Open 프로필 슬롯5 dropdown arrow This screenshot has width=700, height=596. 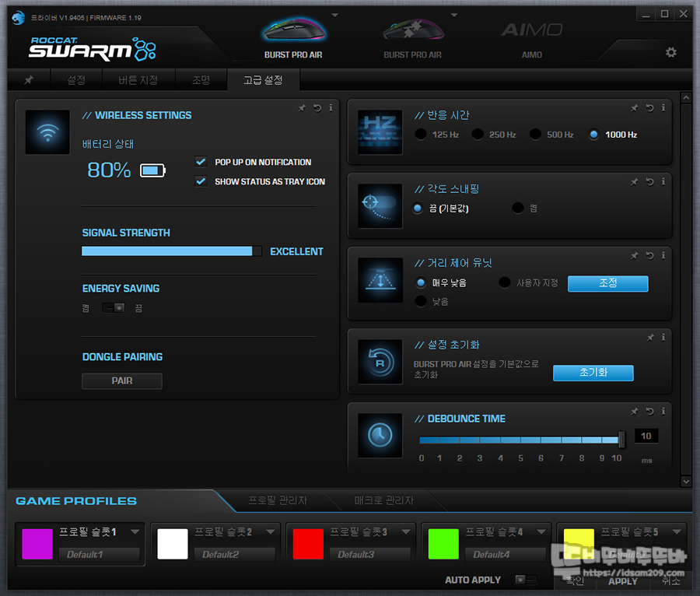click(677, 531)
